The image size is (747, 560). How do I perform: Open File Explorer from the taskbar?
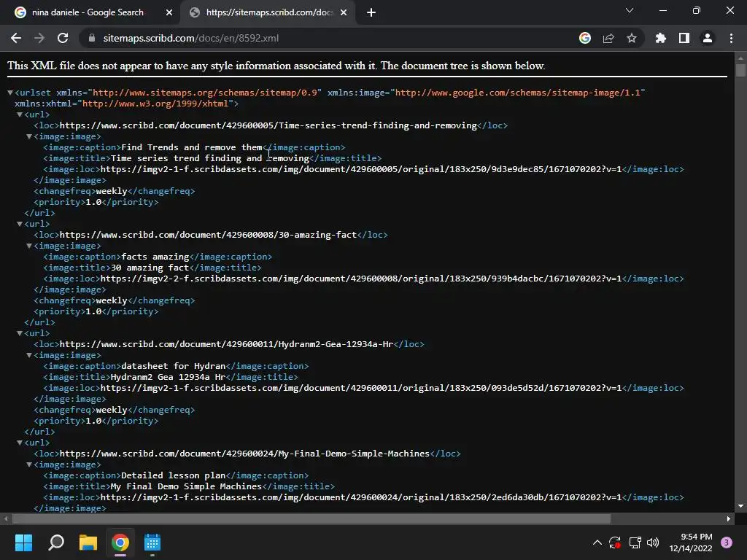(88, 542)
